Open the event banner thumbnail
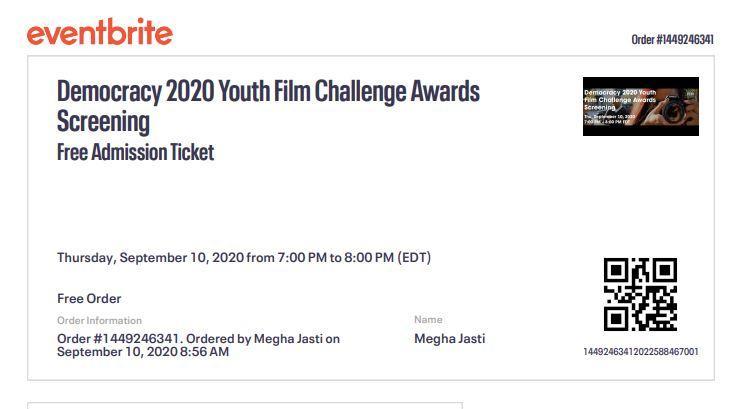Screen dimensions: 743x409 point(641,106)
